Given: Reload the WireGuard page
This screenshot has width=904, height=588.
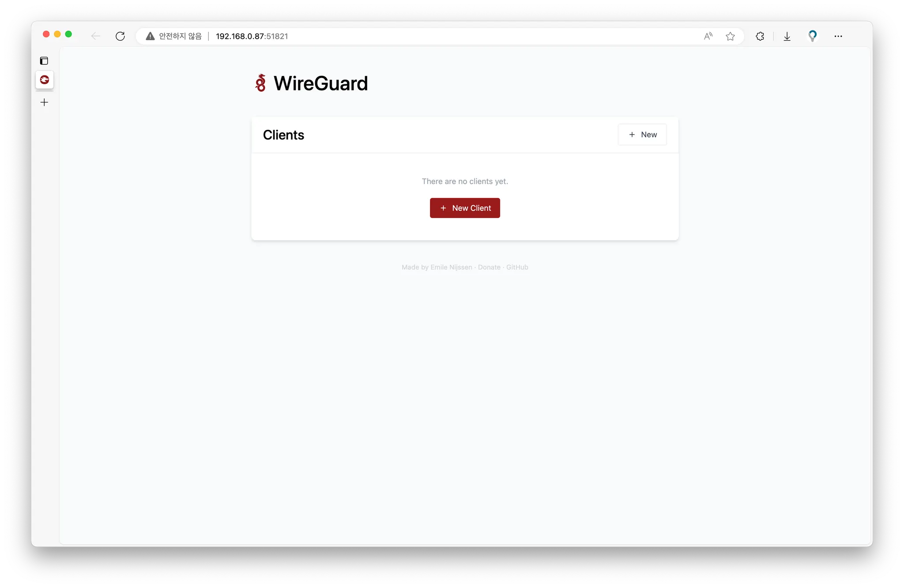Looking at the screenshot, I should 120,36.
